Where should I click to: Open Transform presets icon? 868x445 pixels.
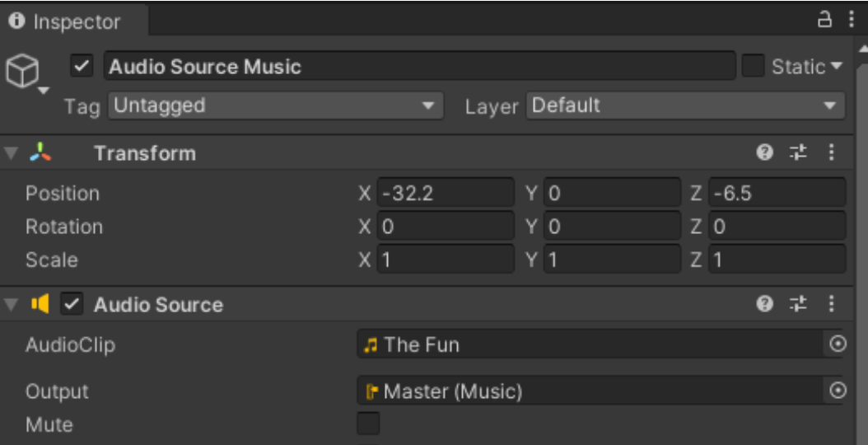pyautogui.click(x=798, y=153)
